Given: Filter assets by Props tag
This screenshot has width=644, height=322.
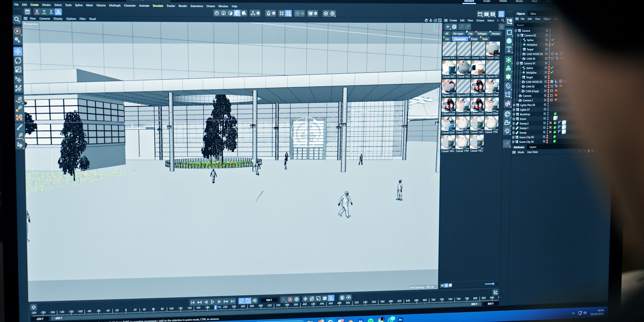Looking at the screenshot, I should click(474, 39).
